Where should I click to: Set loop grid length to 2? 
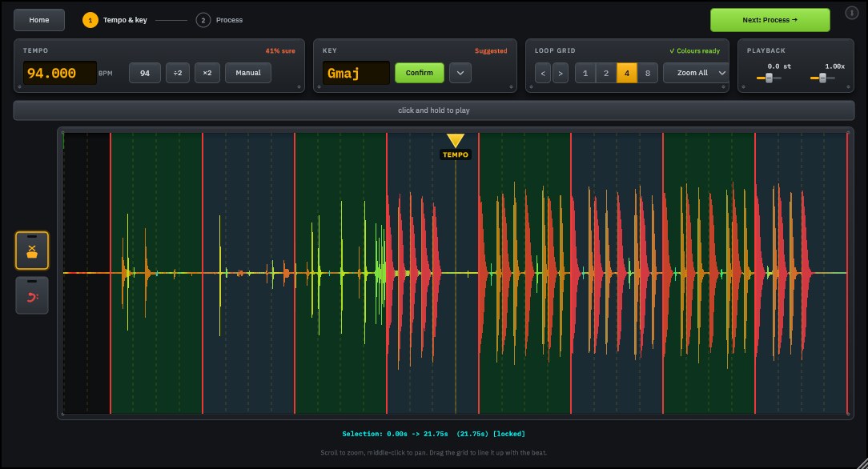coord(606,73)
